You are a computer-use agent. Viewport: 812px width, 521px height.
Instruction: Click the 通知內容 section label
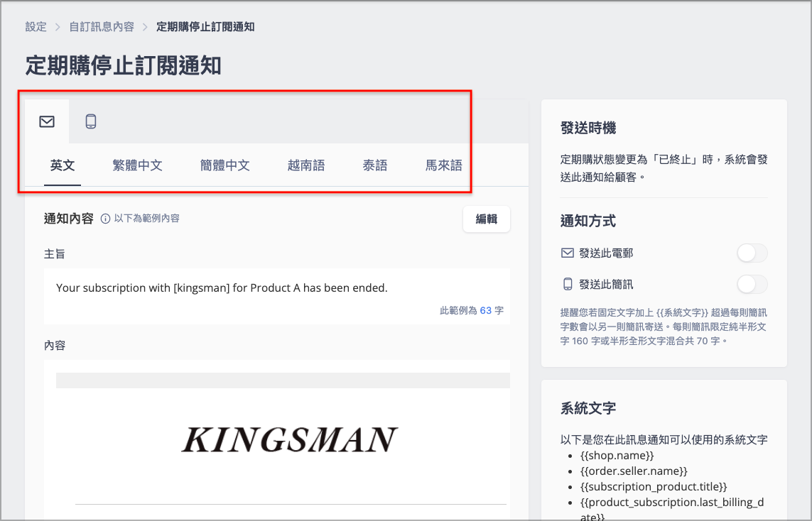pos(68,219)
